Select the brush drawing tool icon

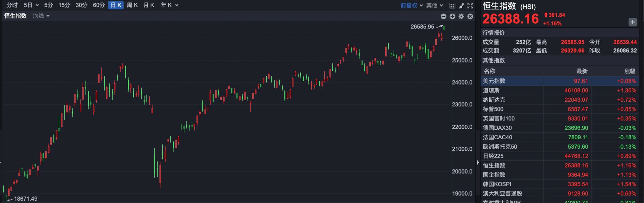tap(462, 5)
